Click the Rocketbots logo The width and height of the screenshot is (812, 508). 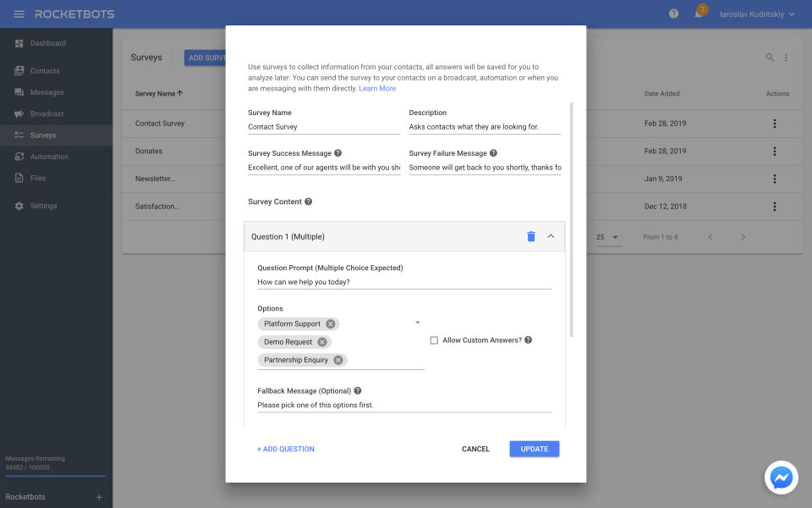[x=74, y=14]
